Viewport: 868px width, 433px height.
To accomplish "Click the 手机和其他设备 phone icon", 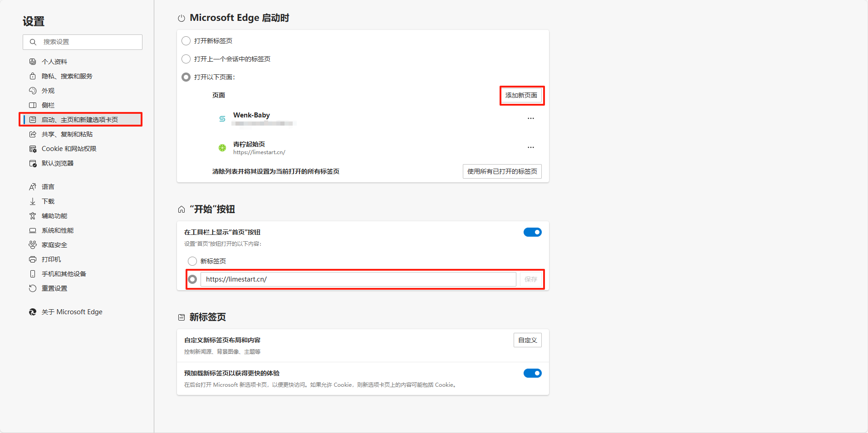I will click(x=33, y=274).
